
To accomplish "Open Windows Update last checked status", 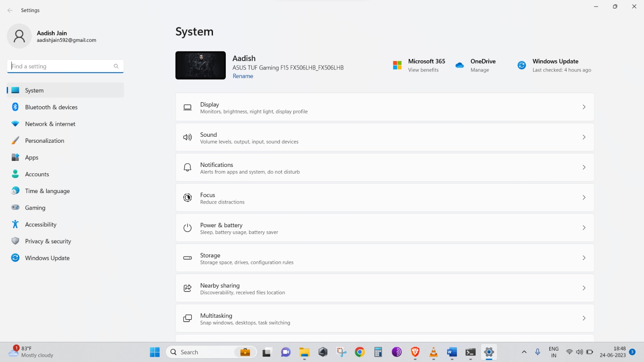I will click(x=561, y=70).
